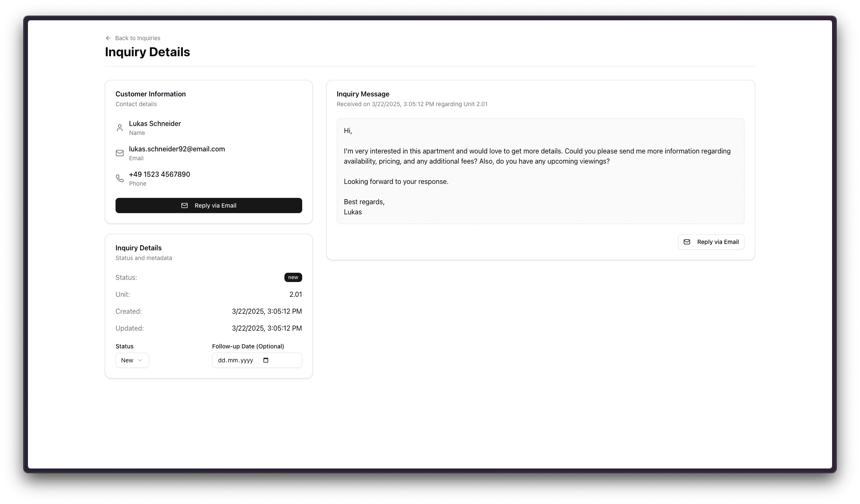Click the 'Follow-up Date (Optional)' label
The height and width of the screenshot is (504, 860).
pyautogui.click(x=248, y=346)
